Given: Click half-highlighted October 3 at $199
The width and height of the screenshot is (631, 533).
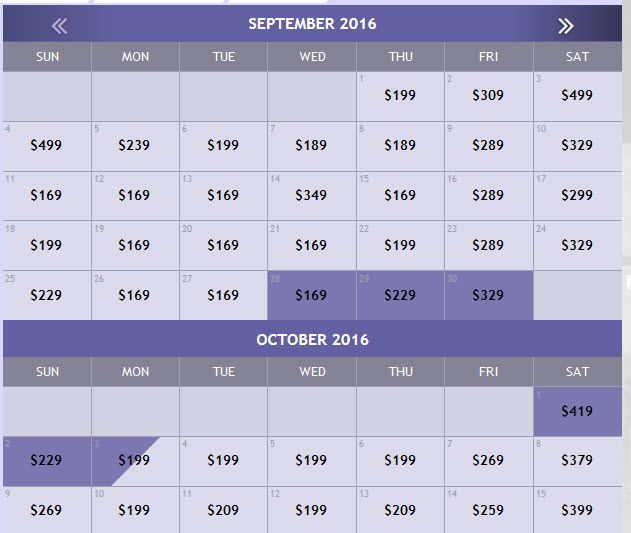Looking at the screenshot, I should [135, 461].
